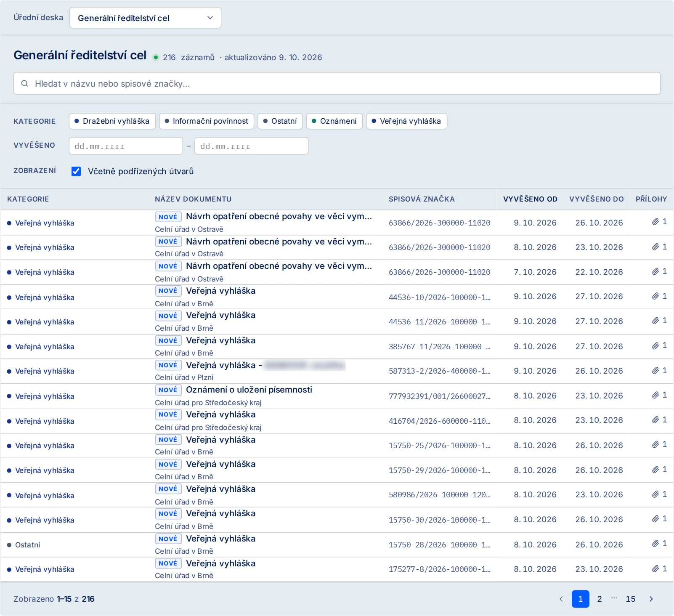Image resolution: width=674 pixels, height=616 pixels.
Task: Filter by Informační povinnost category
Action: click(x=207, y=121)
